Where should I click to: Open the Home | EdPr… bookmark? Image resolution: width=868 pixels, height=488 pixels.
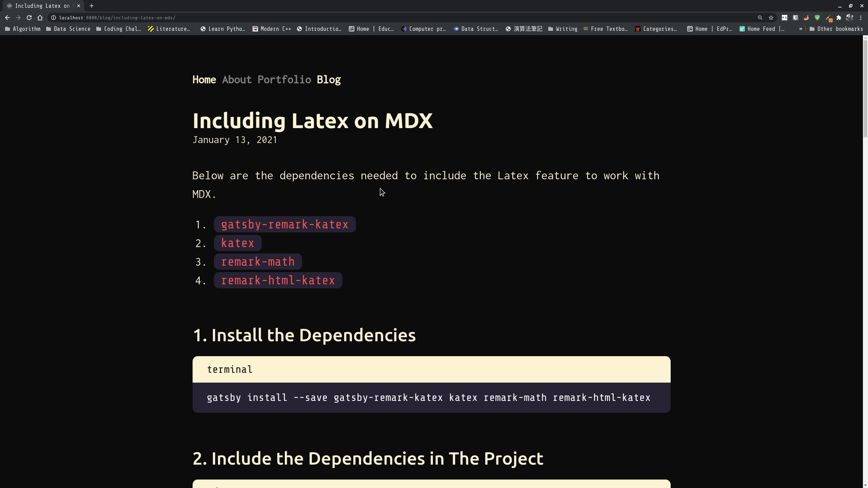(710, 29)
